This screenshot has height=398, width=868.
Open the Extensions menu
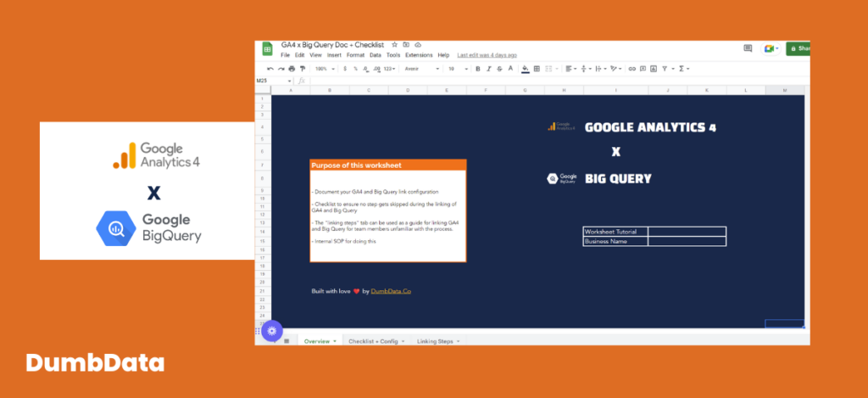(419, 55)
